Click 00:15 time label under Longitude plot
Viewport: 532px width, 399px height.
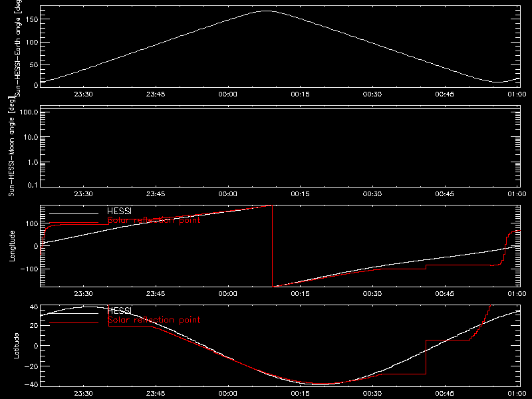pyautogui.click(x=300, y=294)
